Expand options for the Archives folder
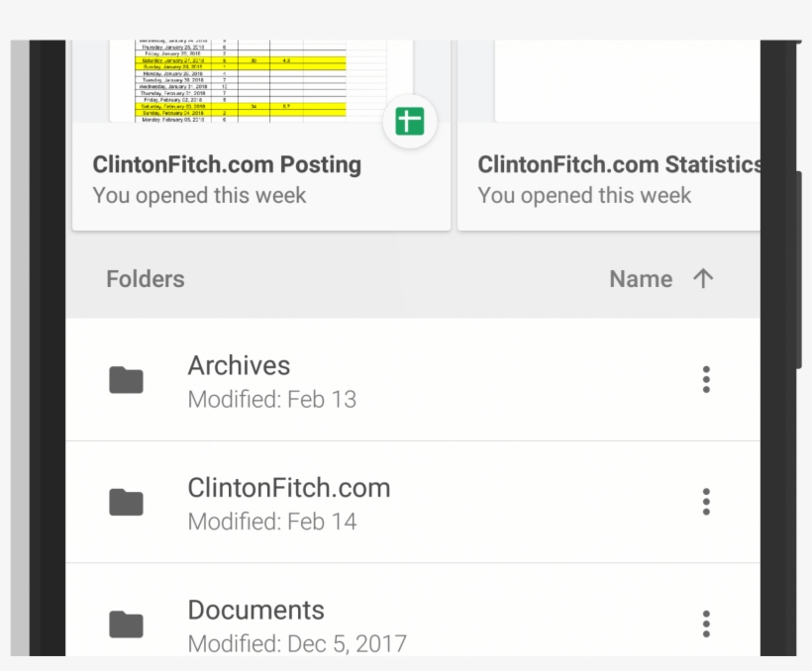Viewport: 812px width, 671px height. [x=706, y=380]
